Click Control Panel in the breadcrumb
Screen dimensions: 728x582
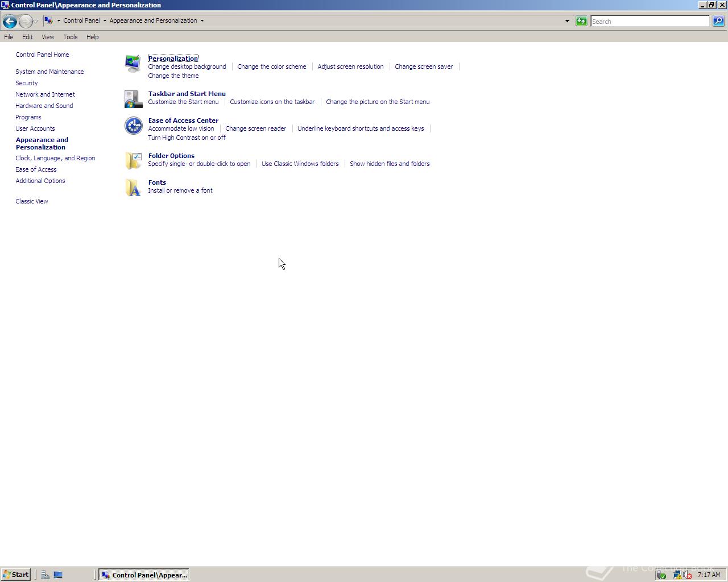point(81,20)
